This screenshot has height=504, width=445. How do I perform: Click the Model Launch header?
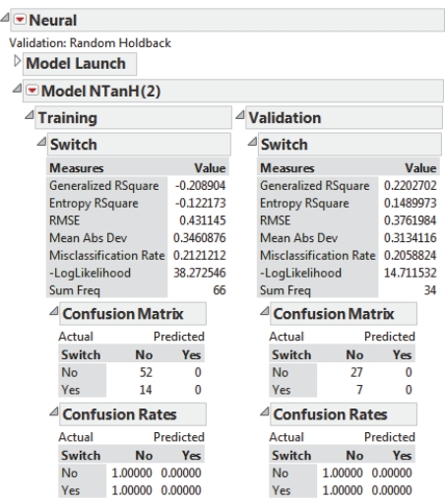pyautogui.click(x=80, y=64)
